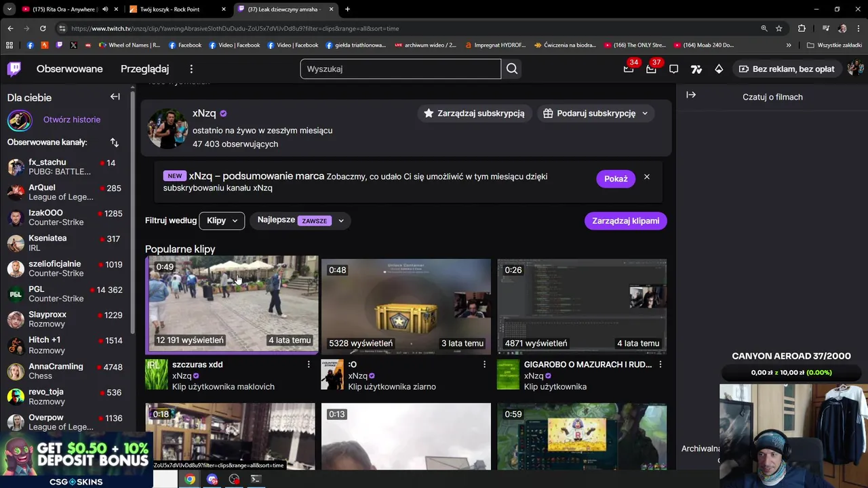Expand the Klipy filter dropdown
This screenshot has width=868, height=488.
[222, 220]
